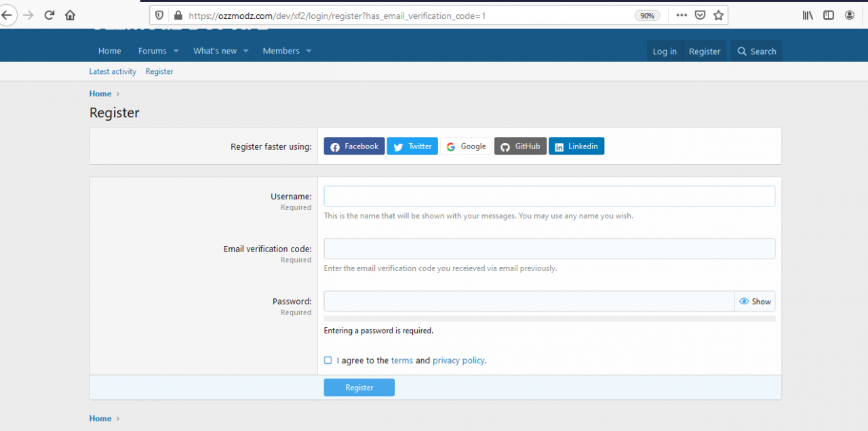Choose Google as registration method
Viewport: 868px width, 431px height.
466,146
